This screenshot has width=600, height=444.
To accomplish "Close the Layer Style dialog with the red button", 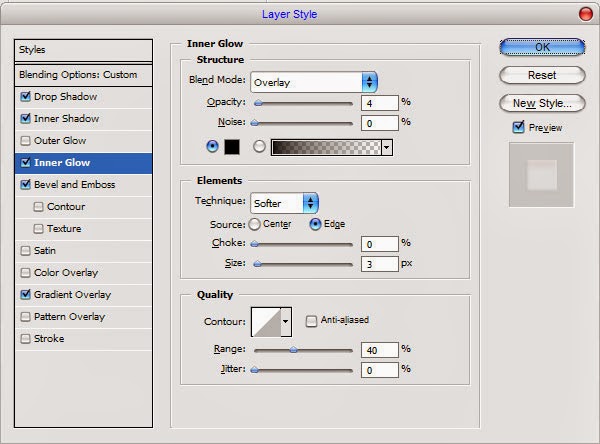I will coord(585,14).
